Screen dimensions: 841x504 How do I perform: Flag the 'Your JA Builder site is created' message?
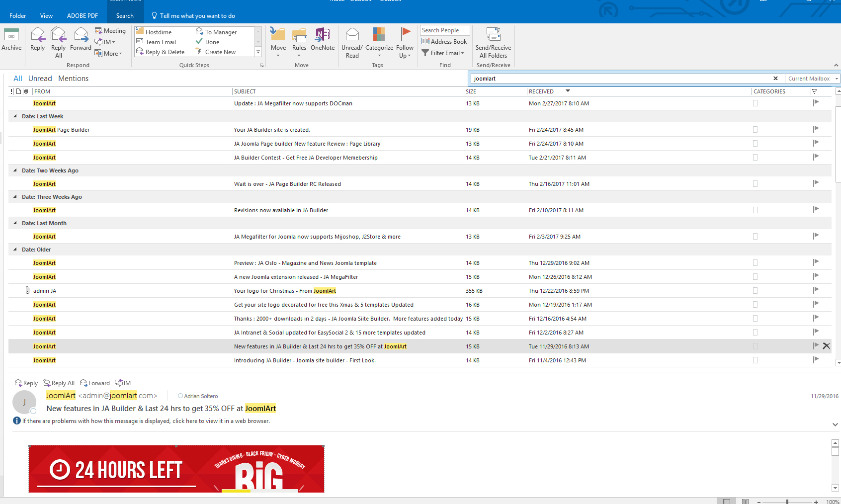(816, 129)
